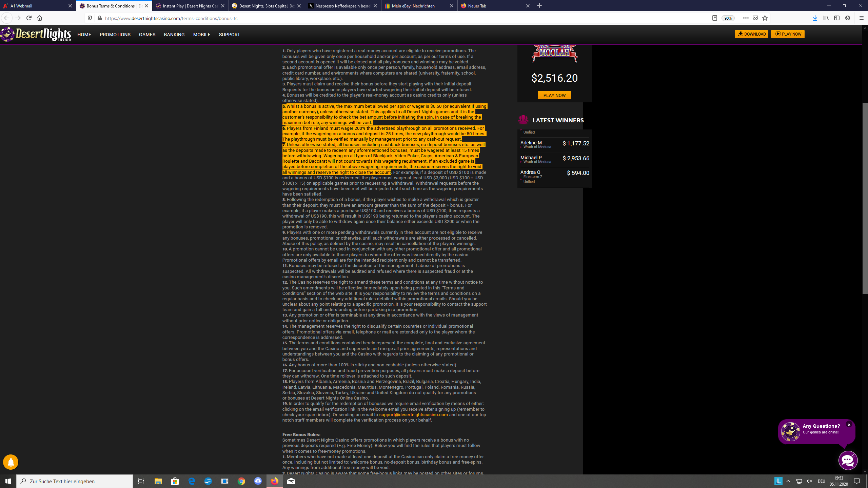Open the Firefox account icon
This screenshot has height=488, width=868.
847,18
